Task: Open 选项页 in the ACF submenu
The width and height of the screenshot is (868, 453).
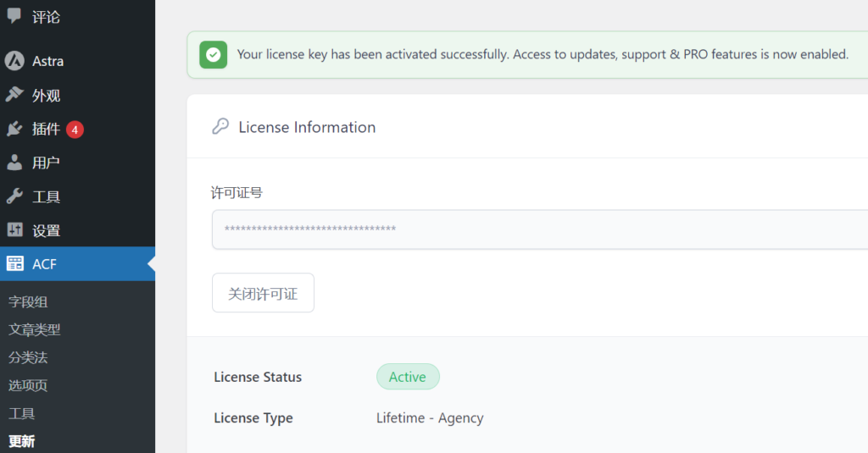Action: click(28, 385)
